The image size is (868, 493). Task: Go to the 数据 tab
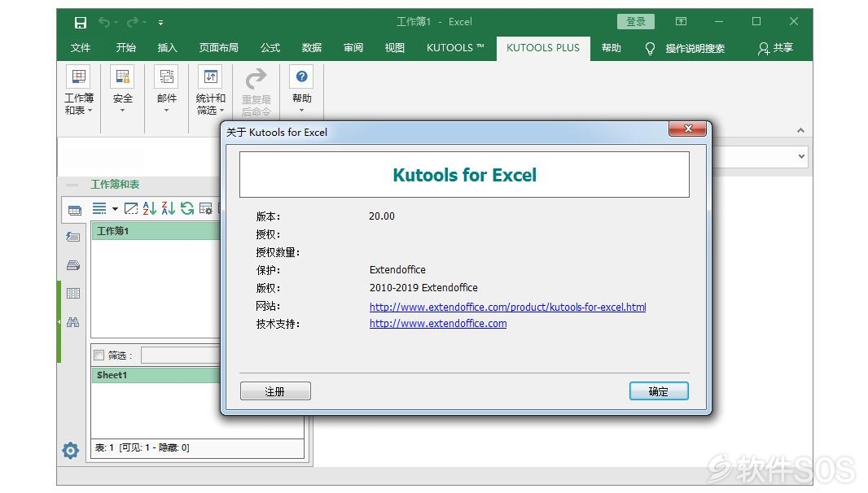[x=312, y=48]
